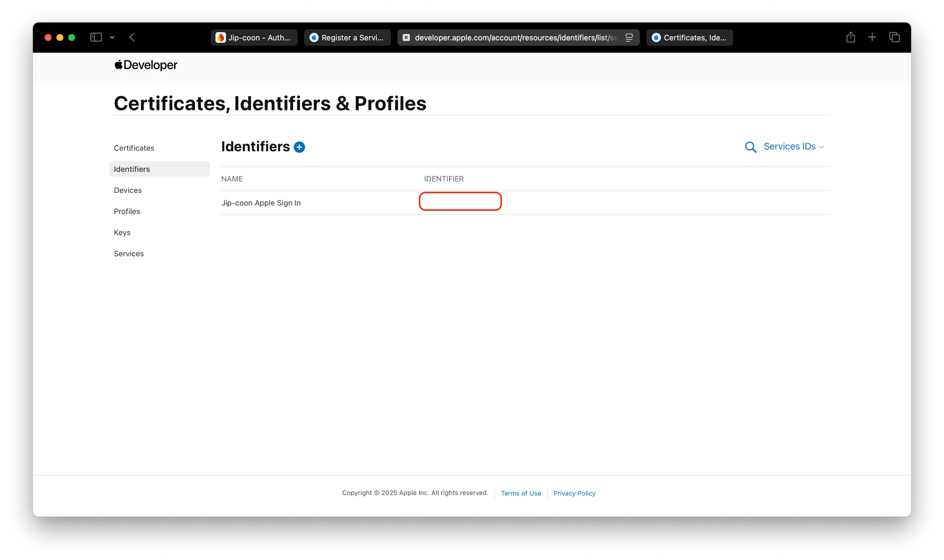Open the Share icon in toolbar
The width and height of the screenshot is (944, 560).
point(850,37)
